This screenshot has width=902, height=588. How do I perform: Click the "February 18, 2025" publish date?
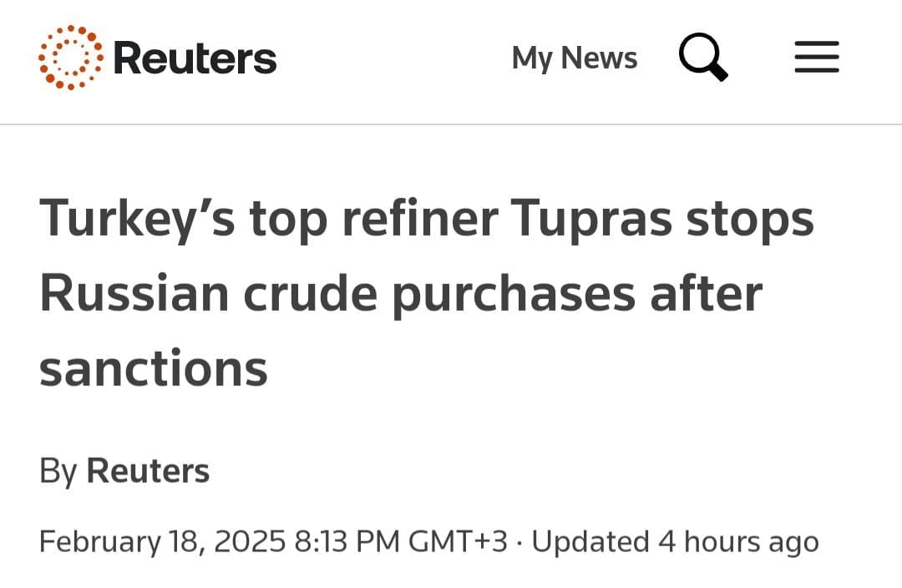(x=162, y=541)
